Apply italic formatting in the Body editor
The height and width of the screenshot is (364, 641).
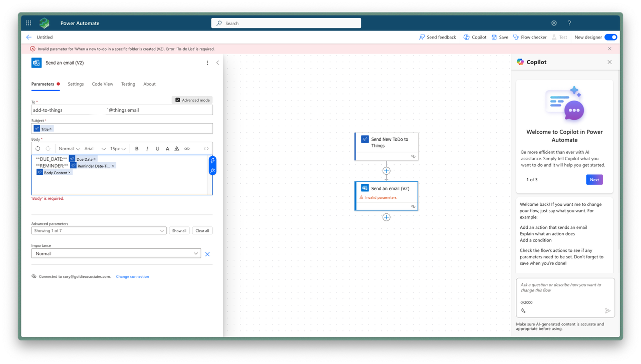(x=147, y=149)
